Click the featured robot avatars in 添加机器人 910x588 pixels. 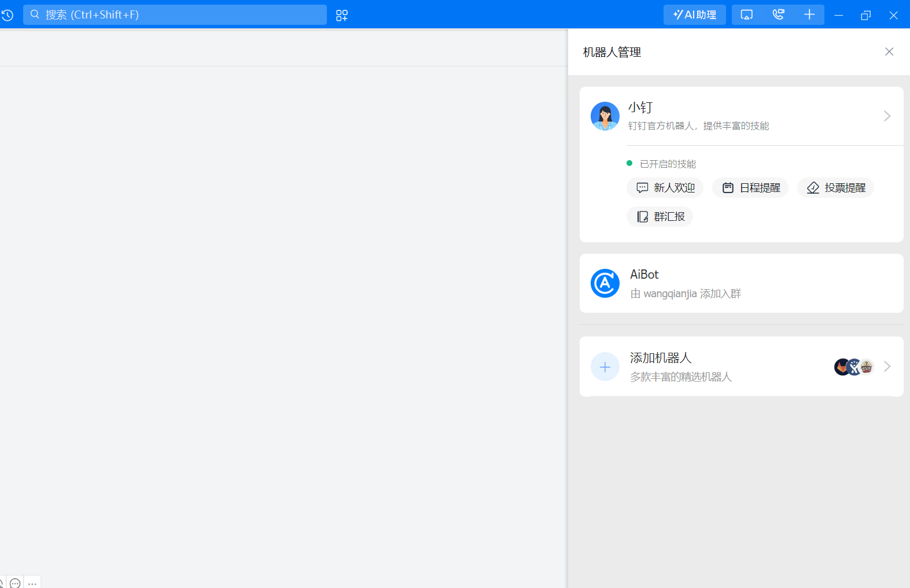[x=854, y=367]
